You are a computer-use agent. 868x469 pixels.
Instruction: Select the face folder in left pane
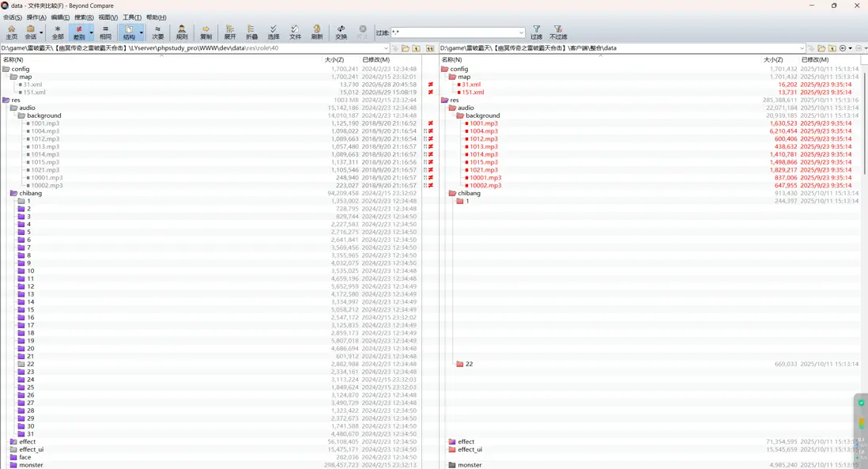25,457
